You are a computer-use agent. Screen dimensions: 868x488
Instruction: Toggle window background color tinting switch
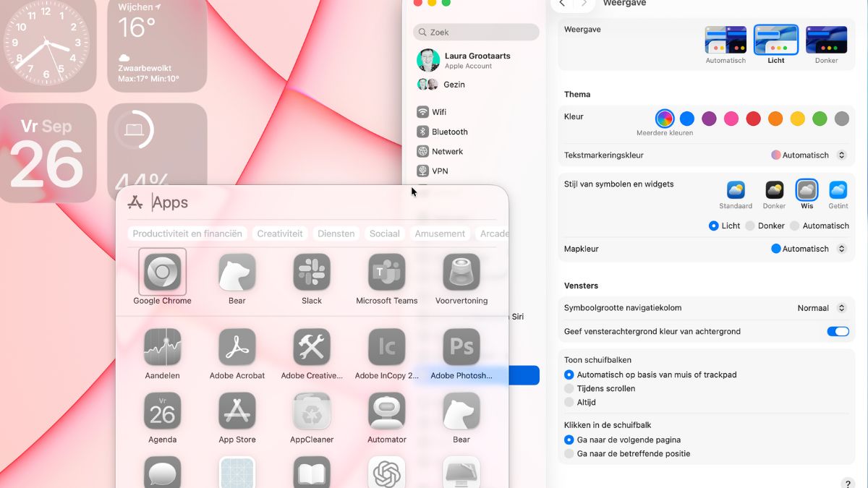[838, 332]
